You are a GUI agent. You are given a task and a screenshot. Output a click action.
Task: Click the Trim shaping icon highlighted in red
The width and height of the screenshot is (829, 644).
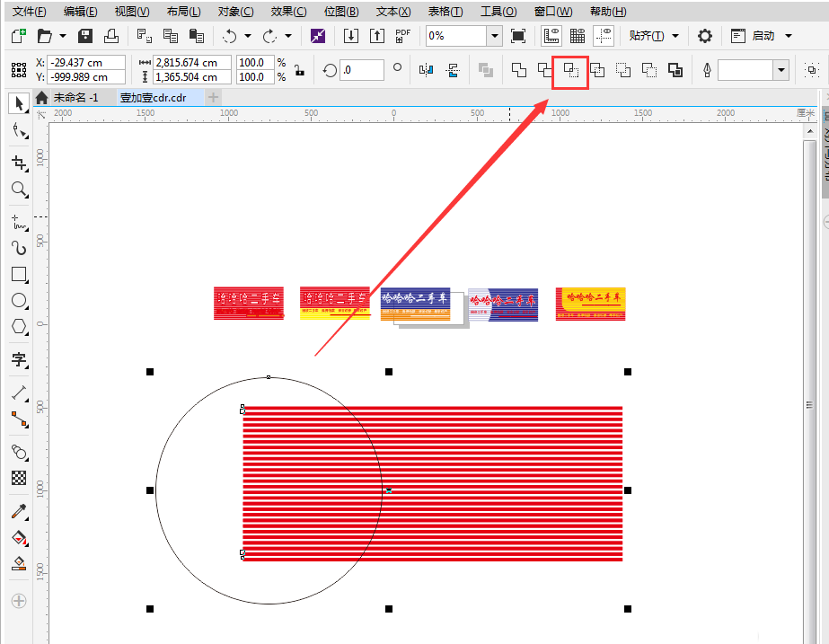pyautogui.click(x=570, y=71)
